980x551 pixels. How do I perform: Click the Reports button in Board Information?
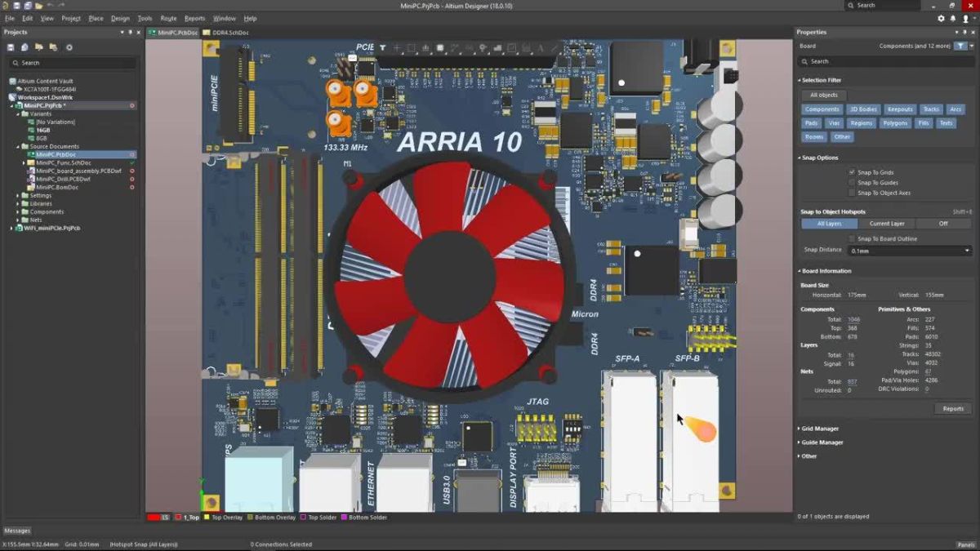(952, 408)
